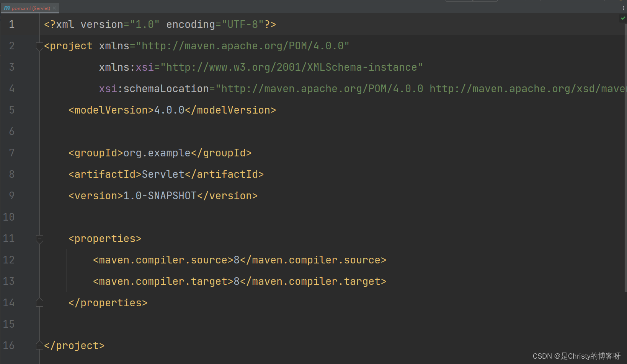
Task: Click the green inspections checkmark indicator
Action: [x=622, y=18]
